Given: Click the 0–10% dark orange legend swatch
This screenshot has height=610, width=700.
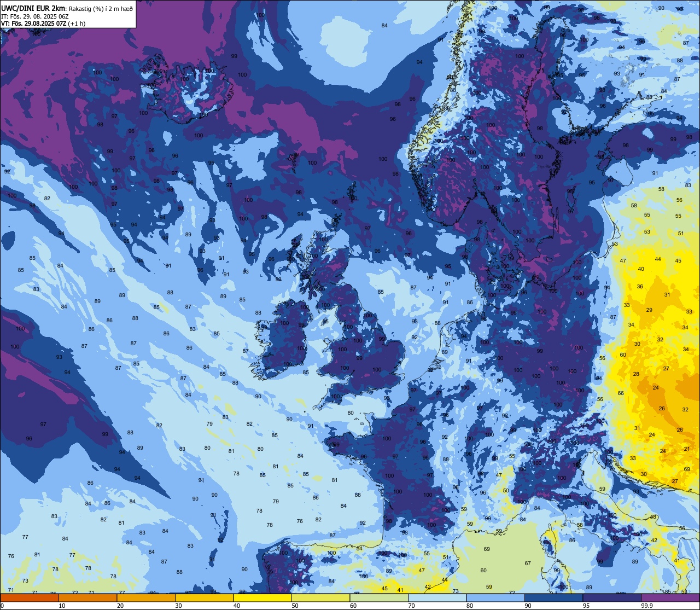Looking at the screenshot, I should (x=30, y=597).
